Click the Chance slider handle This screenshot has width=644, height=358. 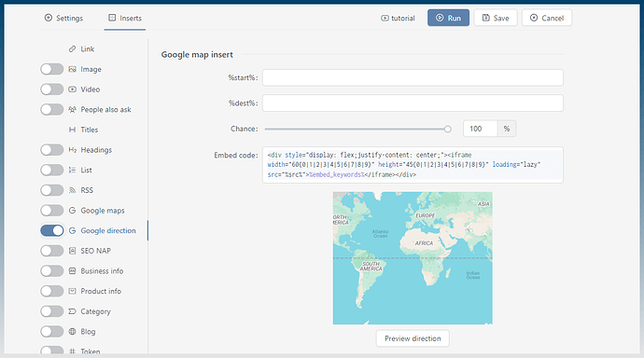(x=448, y=129)
